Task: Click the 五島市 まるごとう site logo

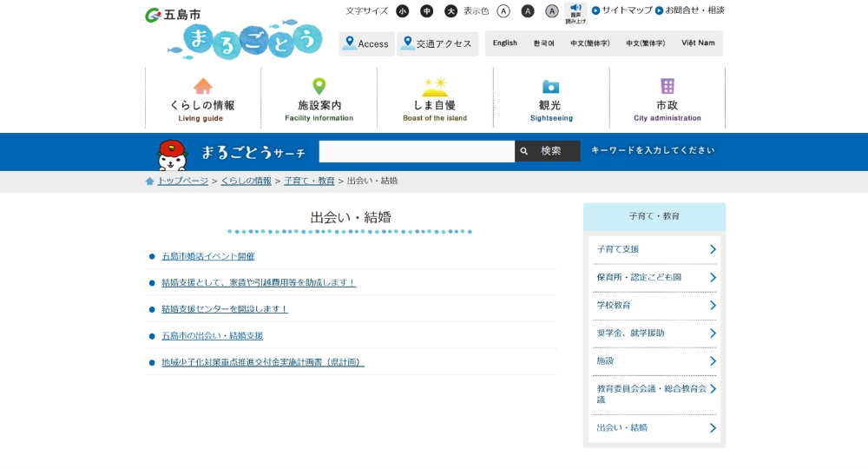Action: click(x=233, y=33)
